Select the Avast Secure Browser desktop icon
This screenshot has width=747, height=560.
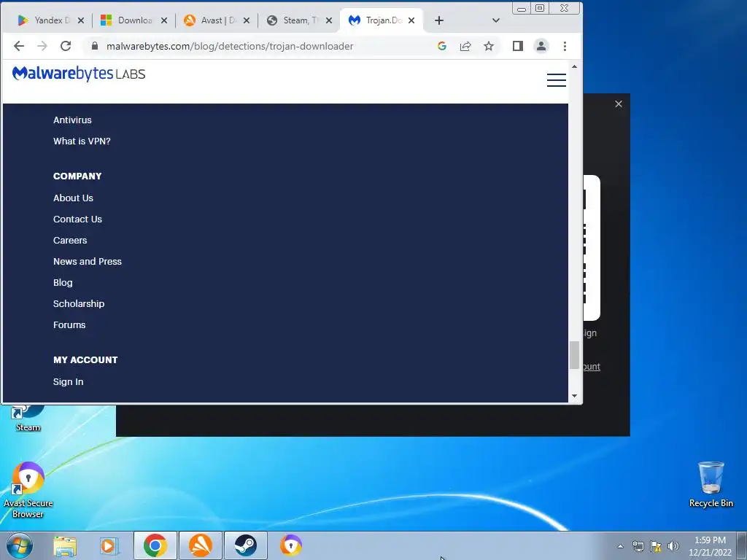coord(28,491)
